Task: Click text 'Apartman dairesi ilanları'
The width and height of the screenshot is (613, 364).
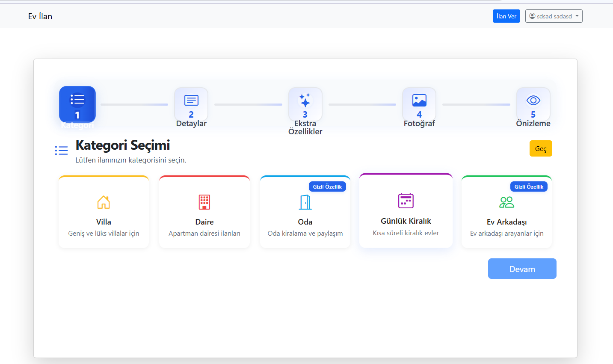Action: (x=204, y=233)
